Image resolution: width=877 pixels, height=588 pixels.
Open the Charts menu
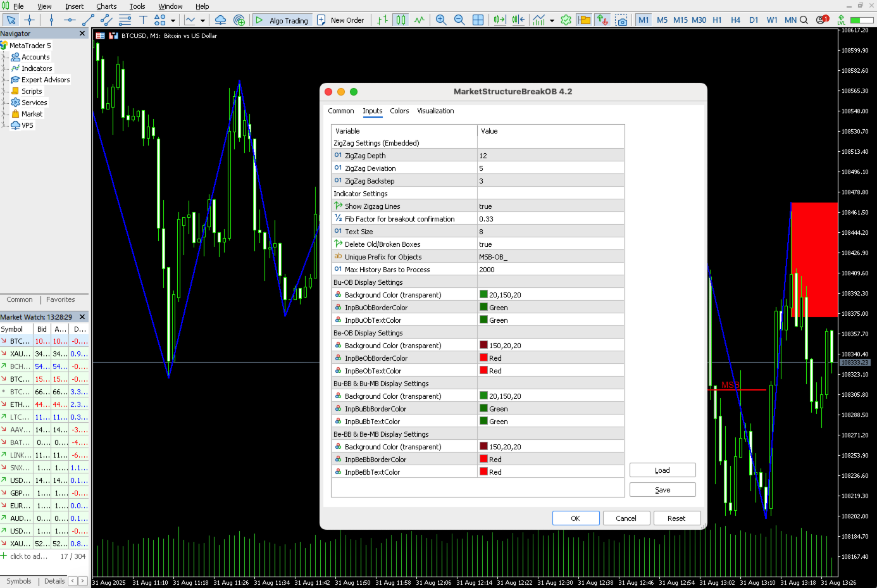pyautogui.click(x=106, y=6)
